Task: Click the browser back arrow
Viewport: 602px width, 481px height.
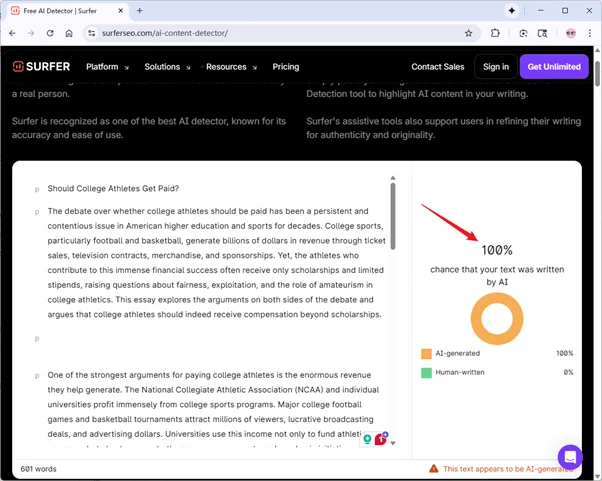Action: point(12,33)
